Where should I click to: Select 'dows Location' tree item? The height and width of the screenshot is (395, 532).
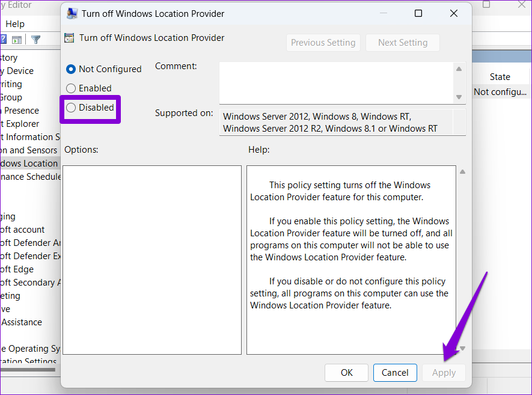pyautogui.click(x=29, y=164)
